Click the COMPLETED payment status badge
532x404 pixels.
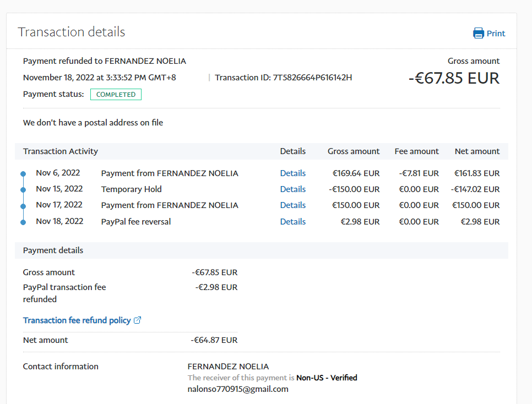pyautogui.click(x=116, y=95)
